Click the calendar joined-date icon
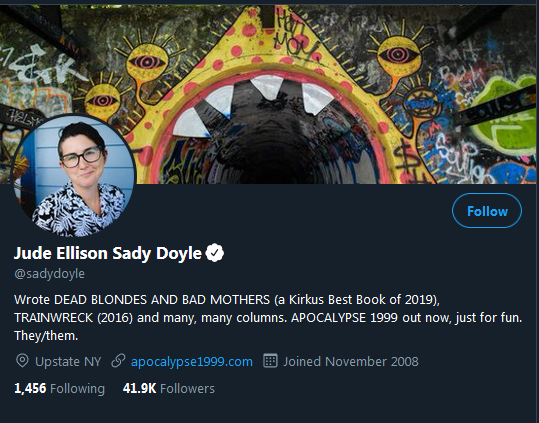This screenshot has width=539, height=423. 270,361
